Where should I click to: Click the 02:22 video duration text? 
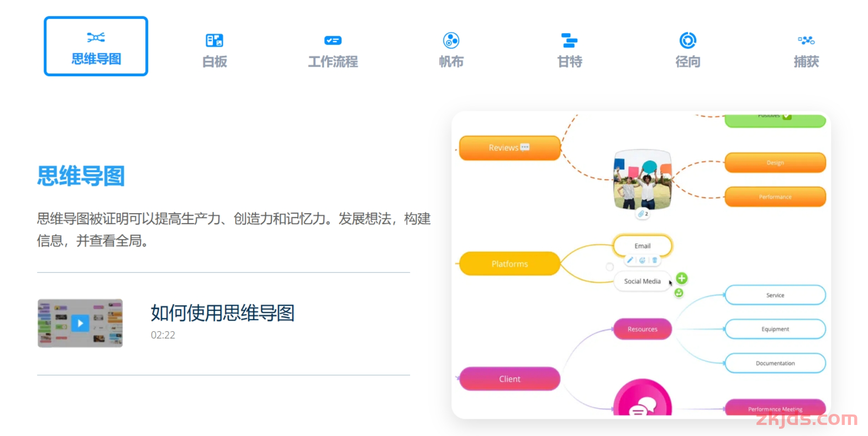click(163, 335)
